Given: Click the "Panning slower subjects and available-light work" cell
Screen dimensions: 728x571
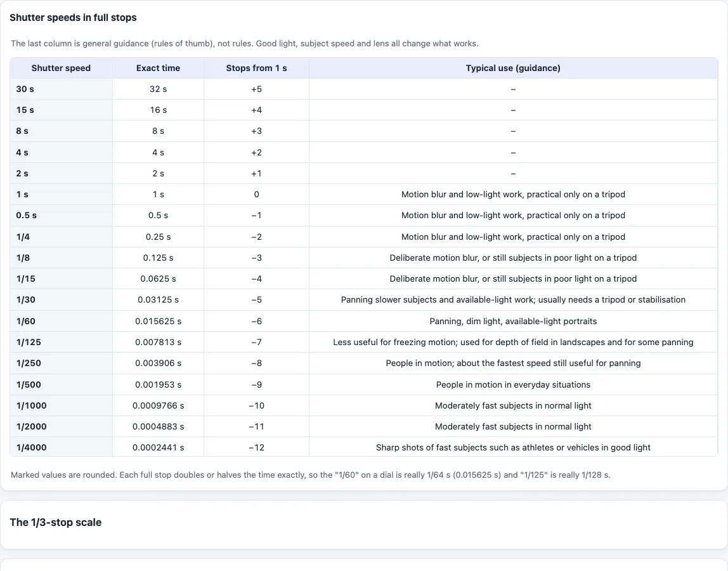Looking at the screenshot, I should (x=513, y=299).
